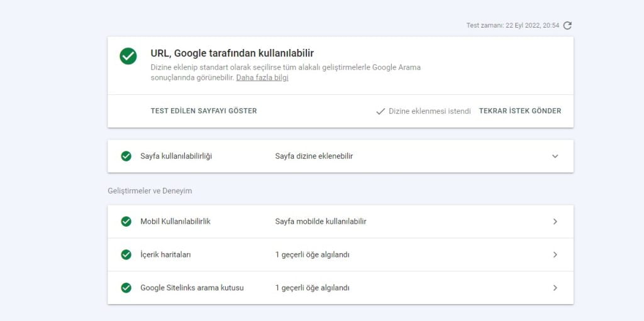
Task: Select Google Sitelinks arama kutusu label
Action: 192,288
